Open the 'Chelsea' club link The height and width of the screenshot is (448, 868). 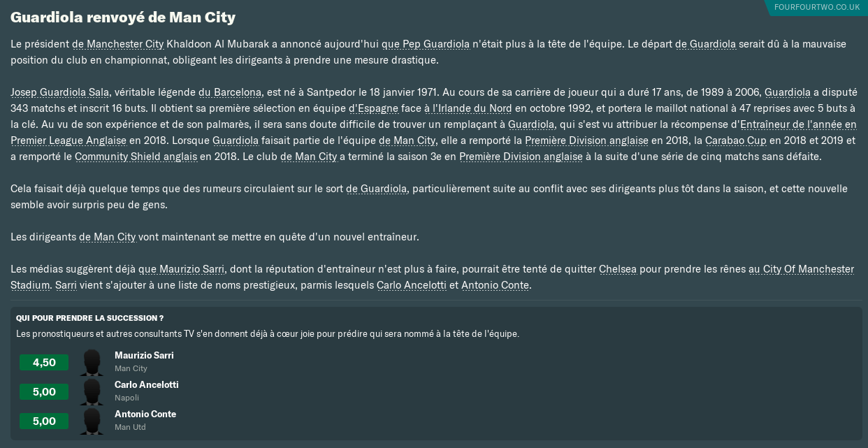pos(618,269)
